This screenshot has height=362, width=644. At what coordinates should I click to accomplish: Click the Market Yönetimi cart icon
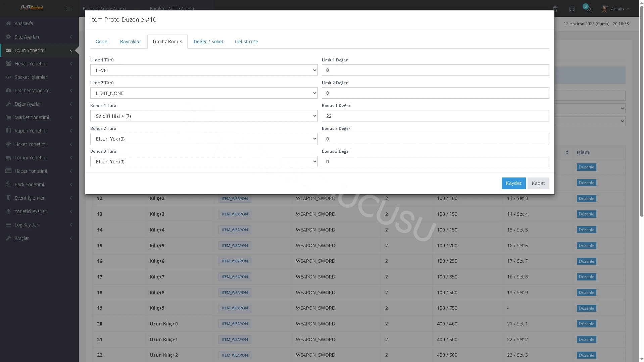click(x=8, y=117)
